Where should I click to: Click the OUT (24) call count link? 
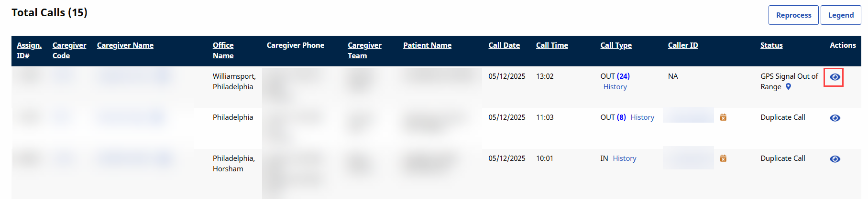click(623, 76)
